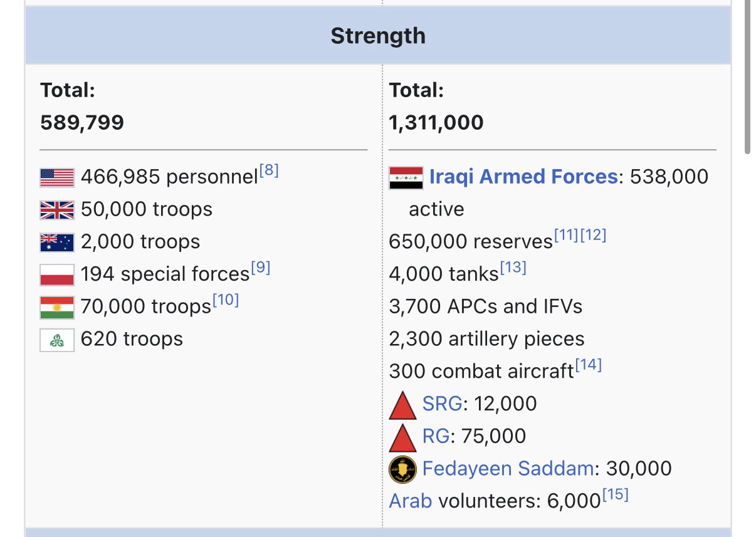
Task: Open the Fedayeen Saddam article link
Action: pos(508,469)
